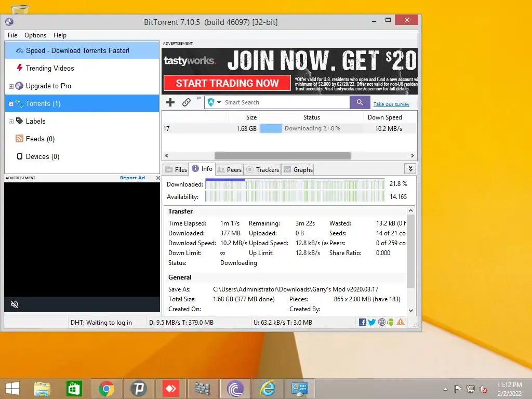Unmute the ad video speaker icon
532x399 pixels.
point(14,304)
